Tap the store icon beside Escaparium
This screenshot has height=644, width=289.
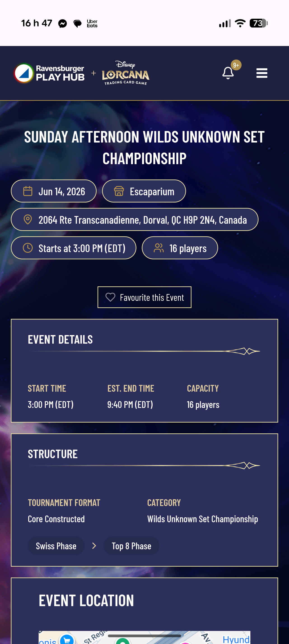119,191
